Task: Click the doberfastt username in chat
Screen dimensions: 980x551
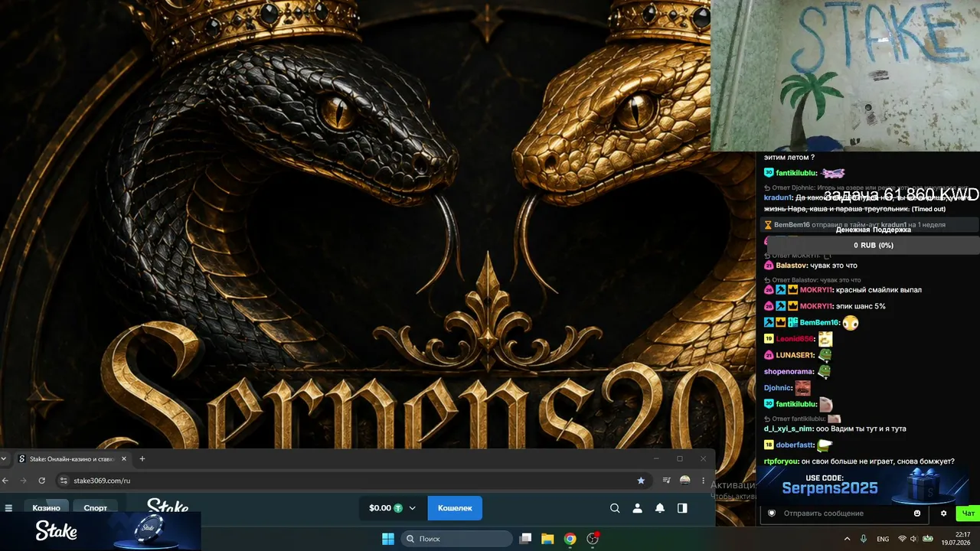Action: [794, 445]
